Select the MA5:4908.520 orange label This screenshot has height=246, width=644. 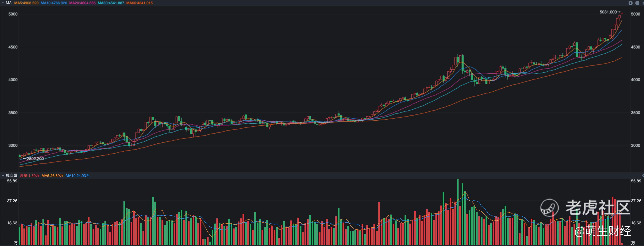(x=26, y=3)
